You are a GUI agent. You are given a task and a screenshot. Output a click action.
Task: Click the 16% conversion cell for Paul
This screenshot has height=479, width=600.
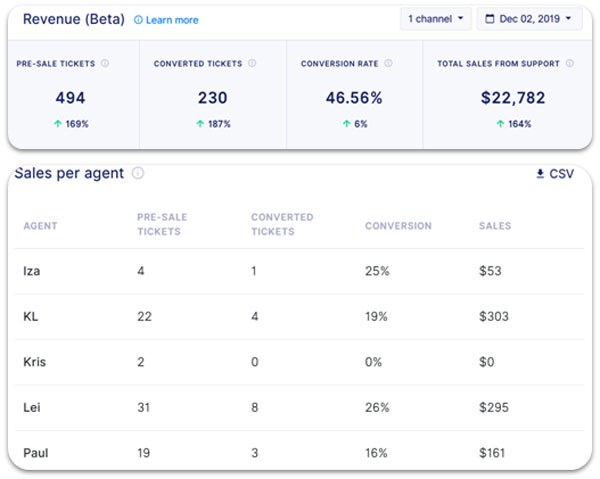click(376, 453)
